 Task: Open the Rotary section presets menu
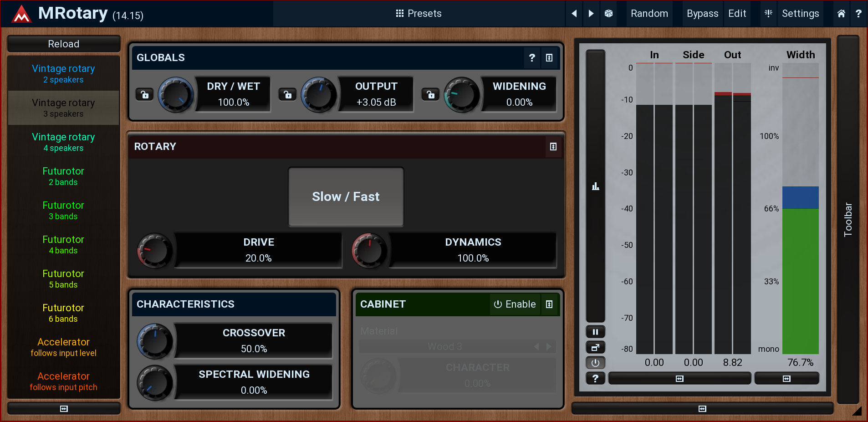tap(553, 147)
